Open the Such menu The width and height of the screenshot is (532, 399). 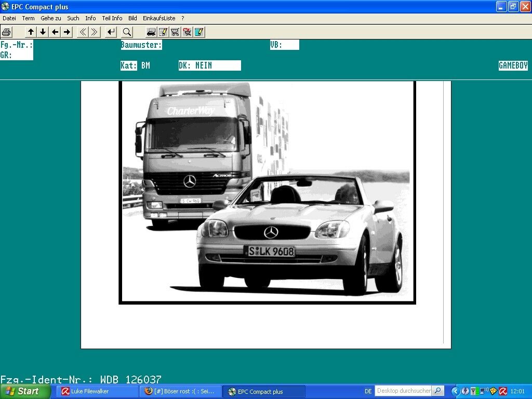point(73,18)
